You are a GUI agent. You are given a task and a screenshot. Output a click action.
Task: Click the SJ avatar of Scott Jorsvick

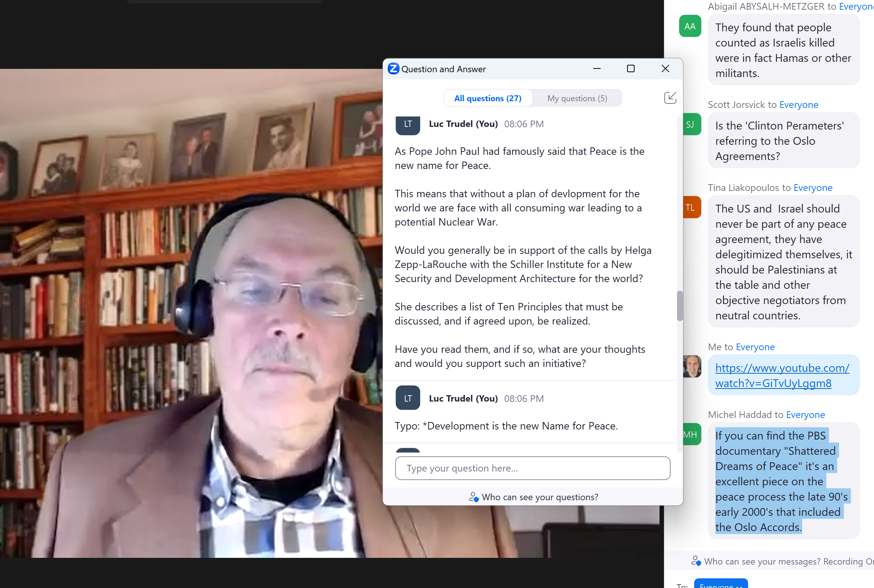(x=691, y=125)
